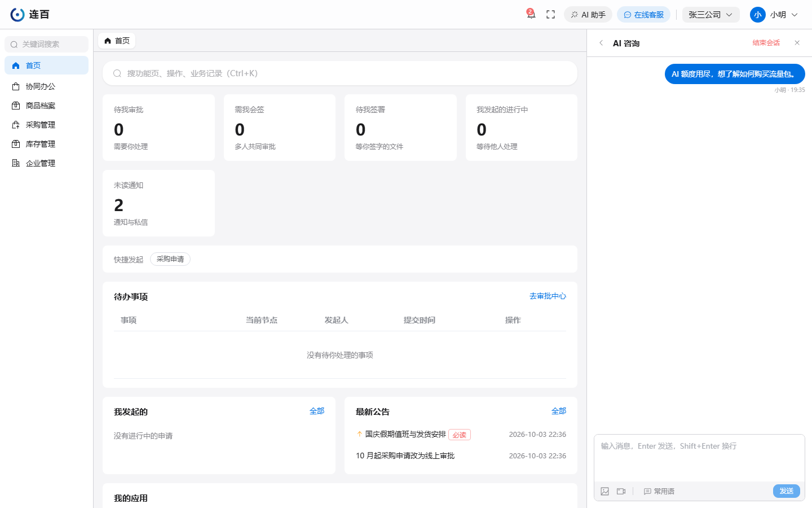This screenshot has width=812, height=508.
Task: Open the 小明 user menu chevron
Action: pos(795,15)
